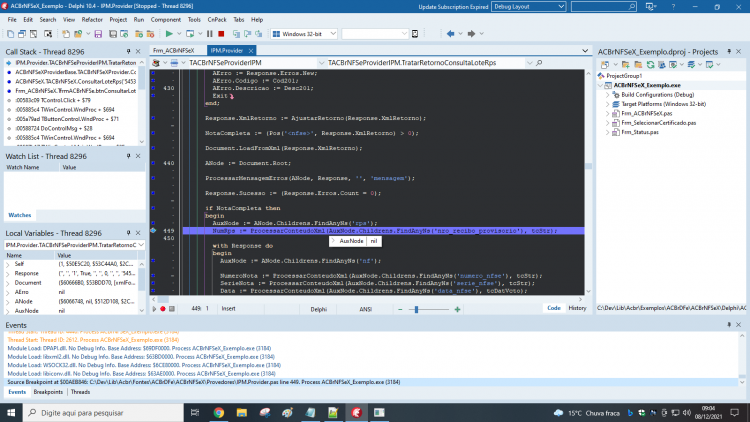Expand the ANode local variable
This screenshot has height=422, width=750.
tap(8, 301)
